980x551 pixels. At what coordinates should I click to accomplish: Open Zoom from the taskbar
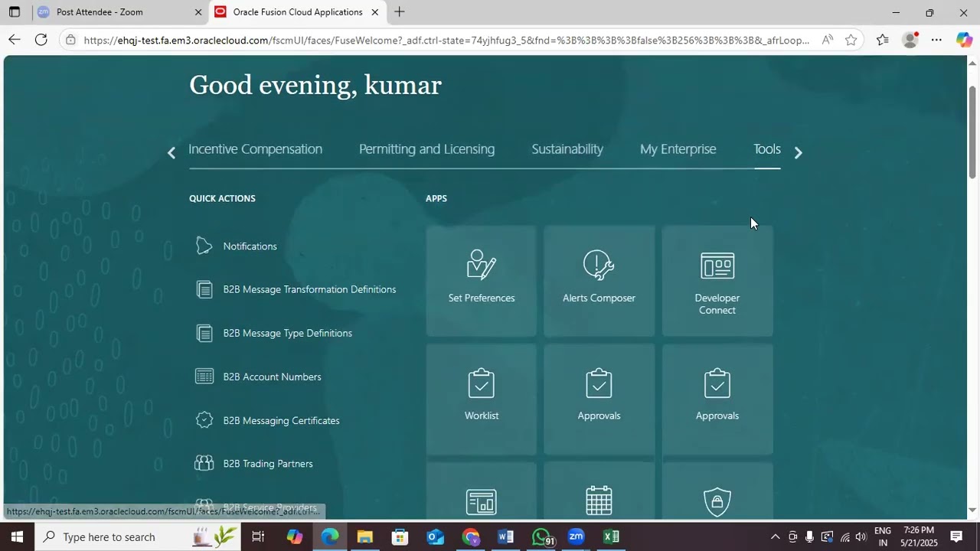click(x=577, y=536)
